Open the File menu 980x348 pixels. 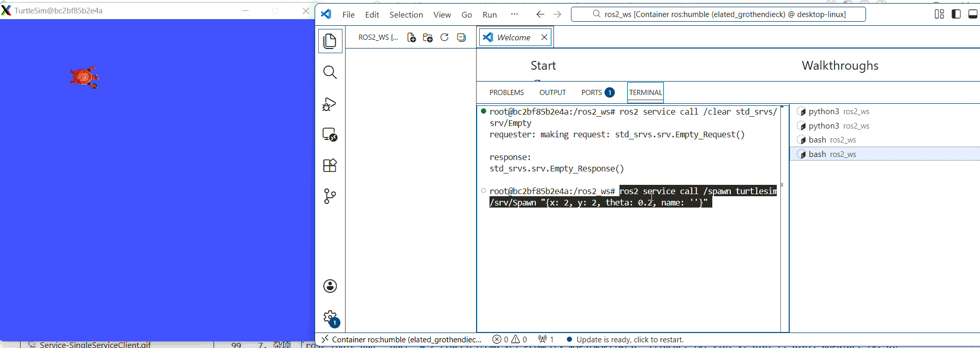349,14
